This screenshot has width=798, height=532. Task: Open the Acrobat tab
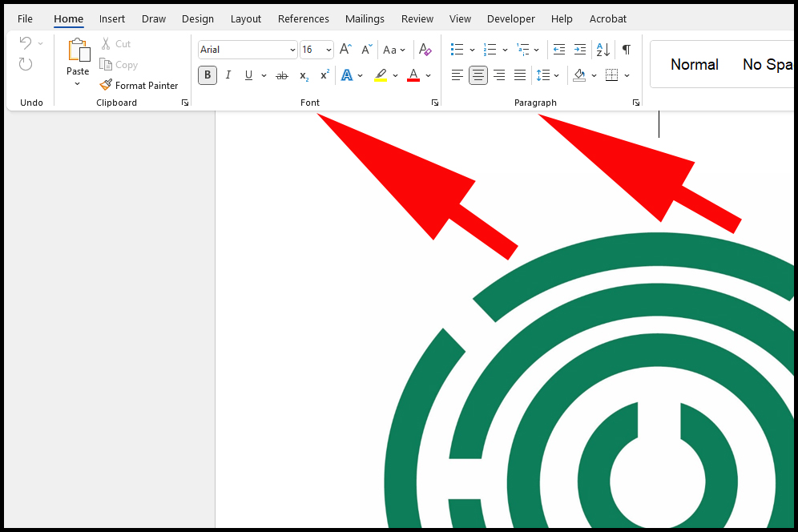coord(607,19)
